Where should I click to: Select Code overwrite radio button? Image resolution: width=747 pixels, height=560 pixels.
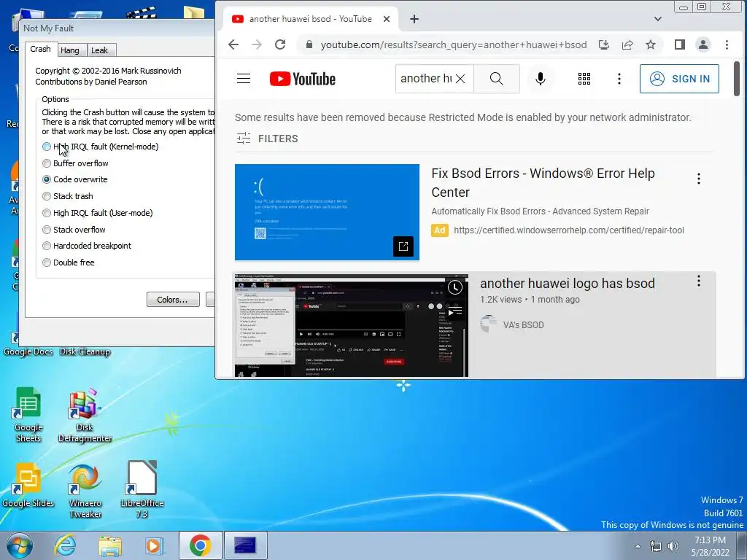[46, 179]
